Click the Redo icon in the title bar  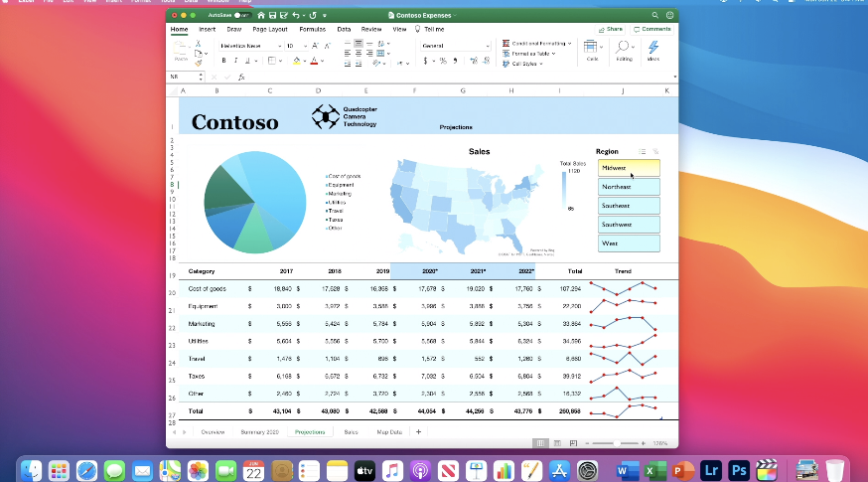tap(313, 16)
